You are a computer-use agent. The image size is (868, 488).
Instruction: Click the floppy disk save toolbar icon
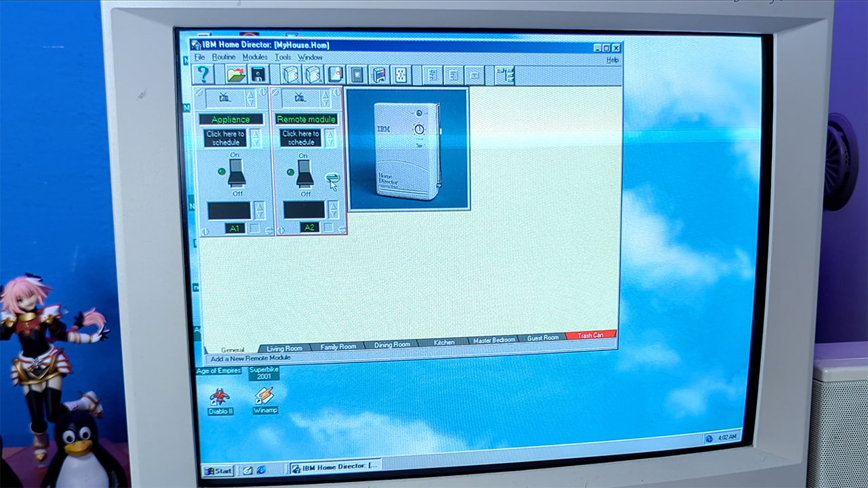(x=258, y=75)
